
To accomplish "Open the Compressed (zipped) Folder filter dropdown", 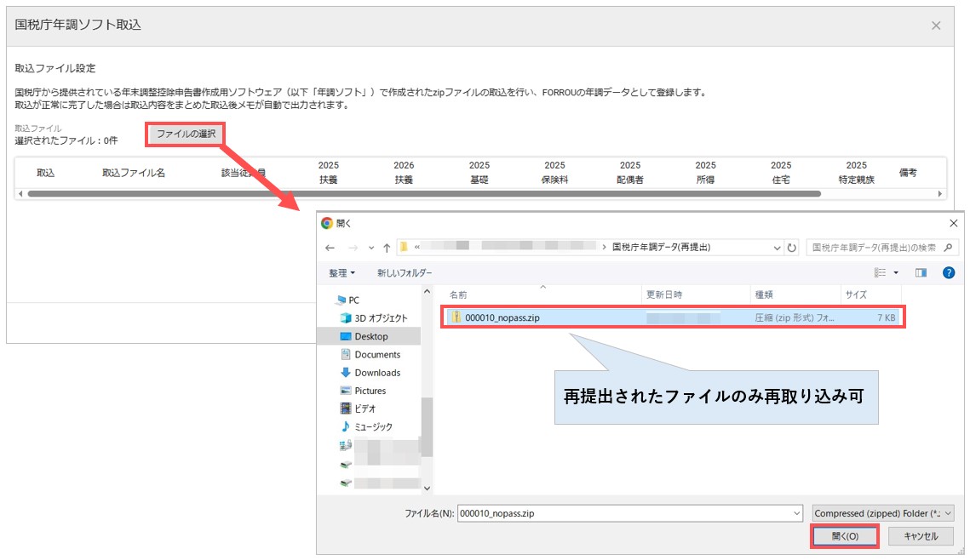I will coord(883,514).
